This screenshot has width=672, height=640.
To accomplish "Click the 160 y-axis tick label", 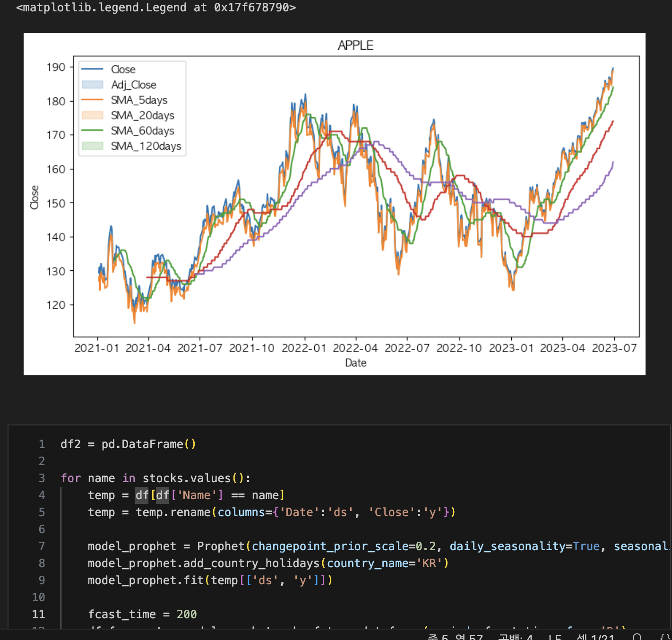I will [x=56, y=169].
